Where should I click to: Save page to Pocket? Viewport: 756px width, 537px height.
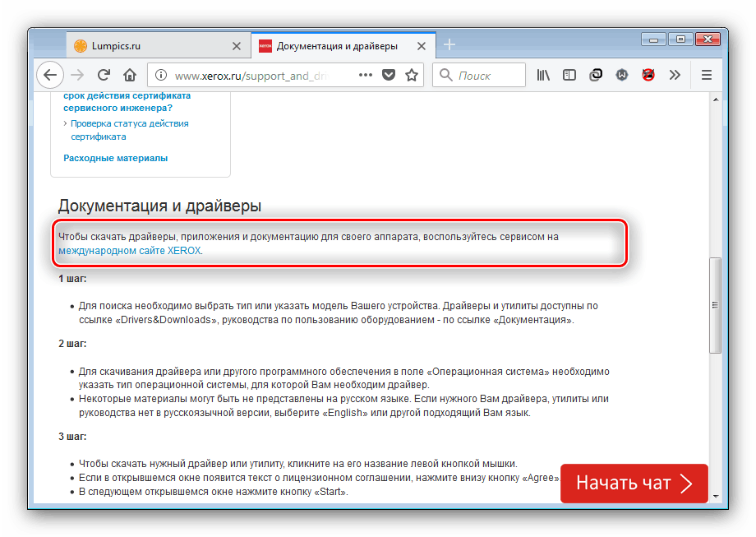click(x=390, y=75)
